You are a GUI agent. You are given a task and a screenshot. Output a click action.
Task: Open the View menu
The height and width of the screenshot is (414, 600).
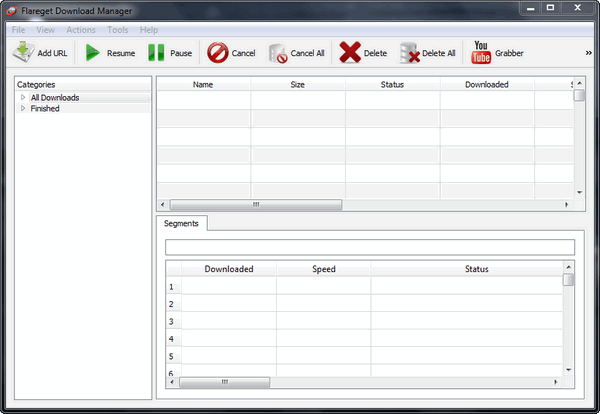(x=46, y=30)
